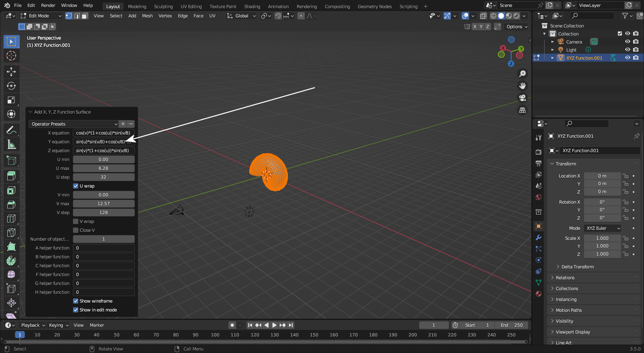Play animation forward

click(x=274, y=325)
